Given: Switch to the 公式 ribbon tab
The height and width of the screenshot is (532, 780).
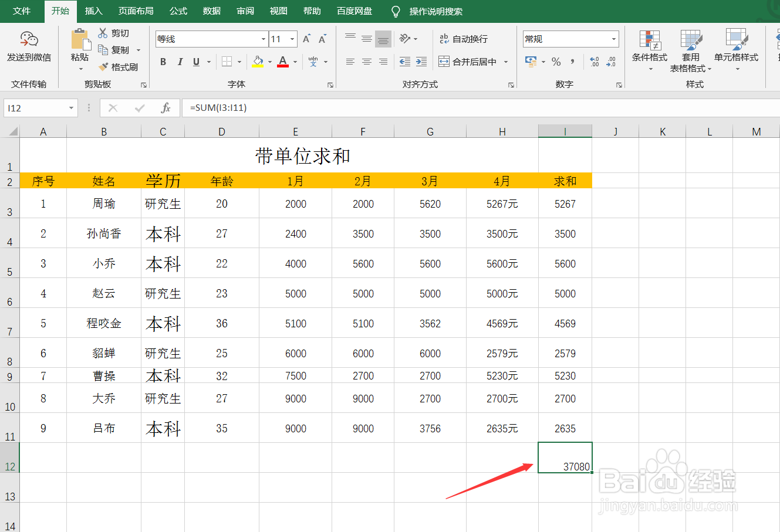Looking at the screenshot, I should (x=178, y=11).
